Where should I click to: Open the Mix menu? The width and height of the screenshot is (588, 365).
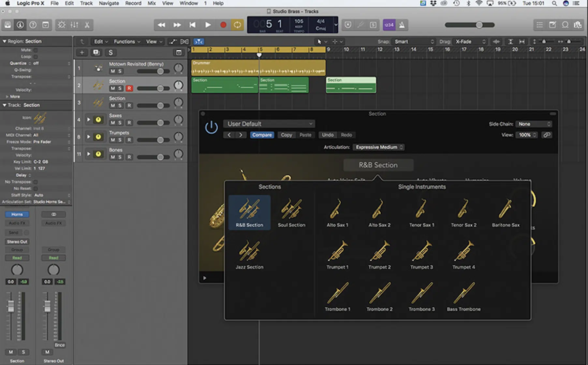point(152,3)
